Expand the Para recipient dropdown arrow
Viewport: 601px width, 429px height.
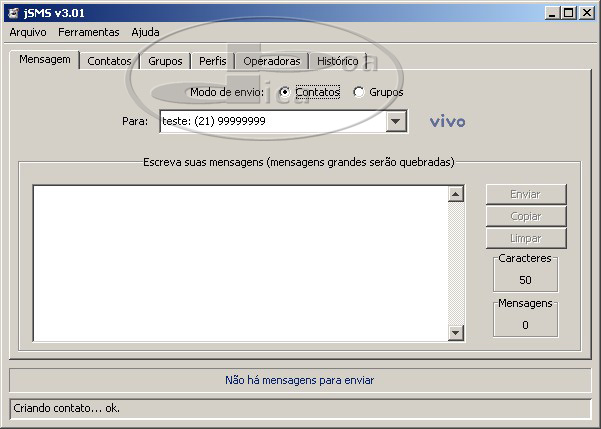coord(396,122)
